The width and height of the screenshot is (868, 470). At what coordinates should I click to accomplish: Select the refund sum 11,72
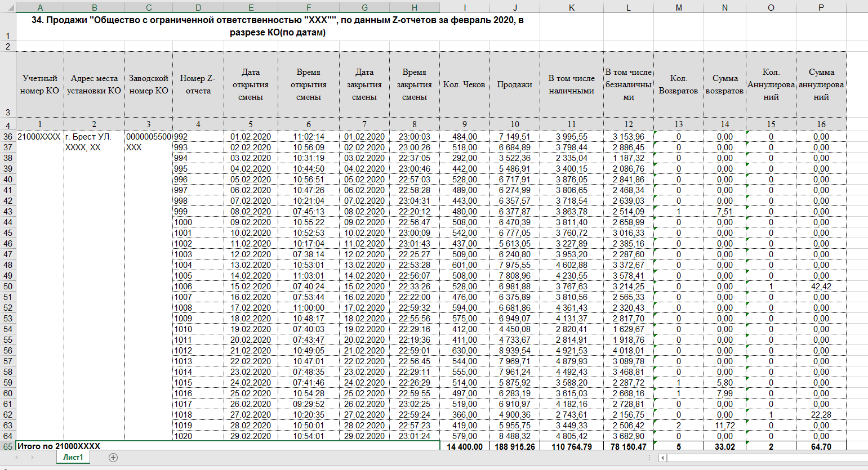pos(725,426)
